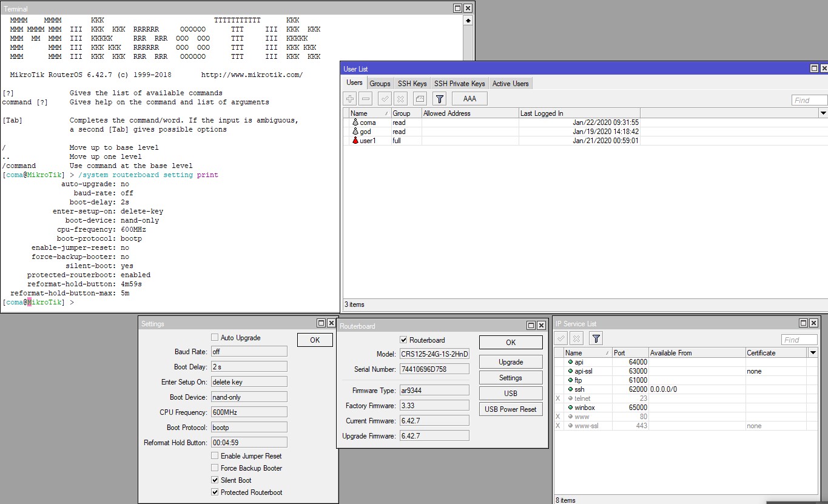Sort User List by the Name column

click(370, 113)
